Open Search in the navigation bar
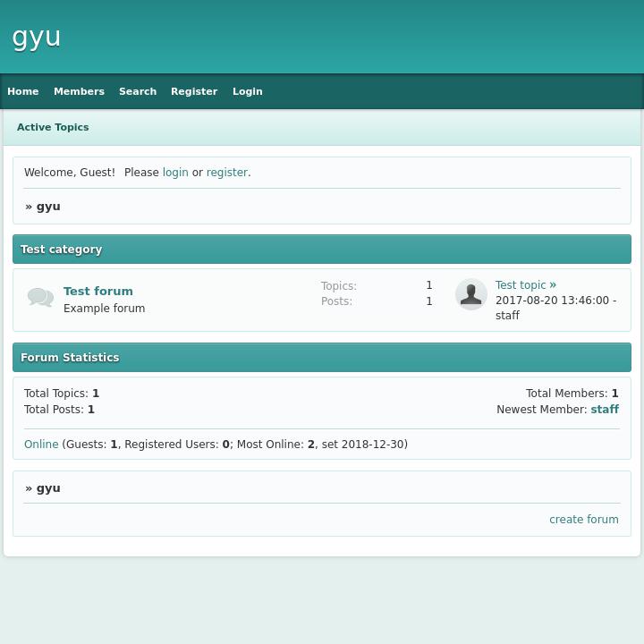 (x=138, y=91)
